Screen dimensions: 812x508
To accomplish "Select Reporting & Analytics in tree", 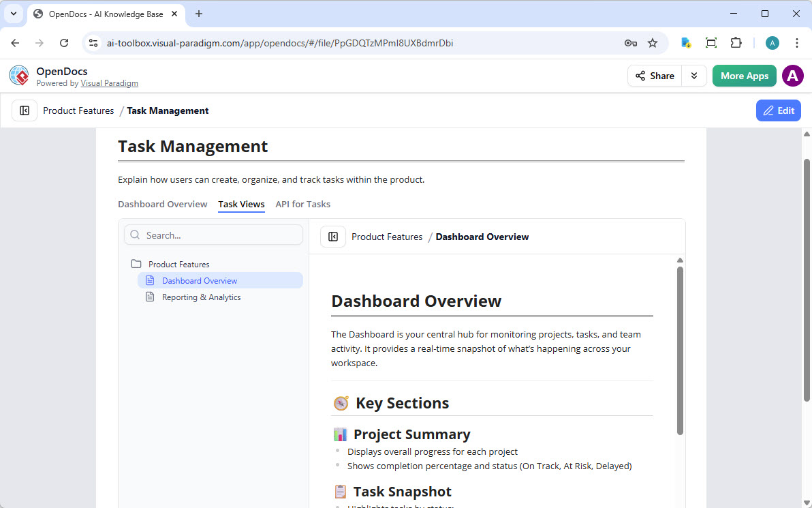I will [x=201, y=297].
